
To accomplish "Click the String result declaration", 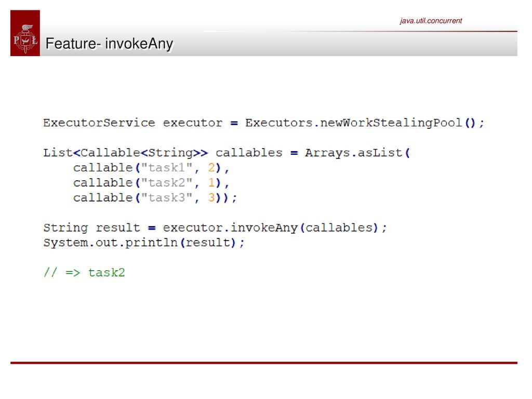I will [x=91, y=228].
